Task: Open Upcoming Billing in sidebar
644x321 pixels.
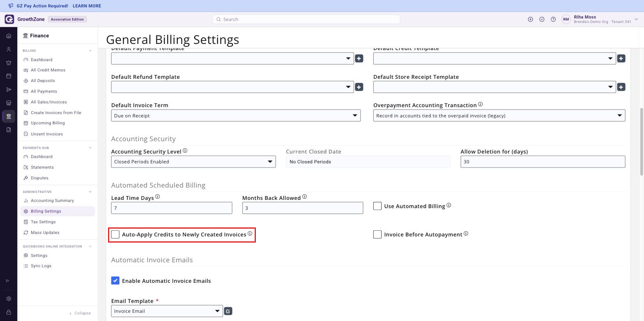Action: point(48,123)
